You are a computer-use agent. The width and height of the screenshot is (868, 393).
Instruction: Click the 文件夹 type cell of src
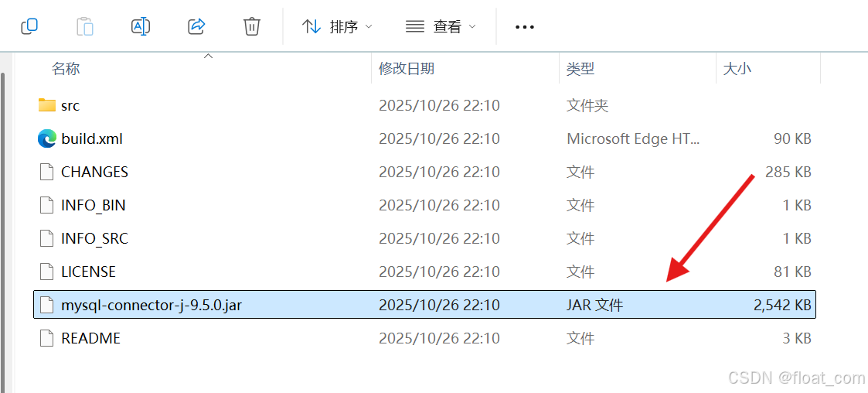[587, 105]
